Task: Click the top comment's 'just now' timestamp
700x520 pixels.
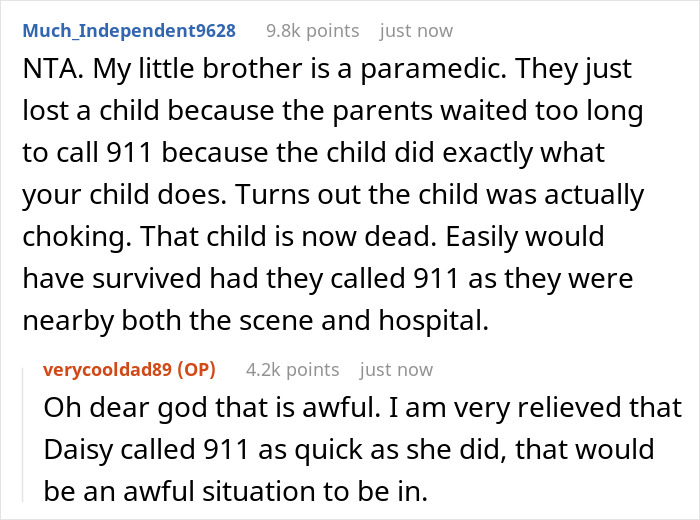Action: coord(416,30)
